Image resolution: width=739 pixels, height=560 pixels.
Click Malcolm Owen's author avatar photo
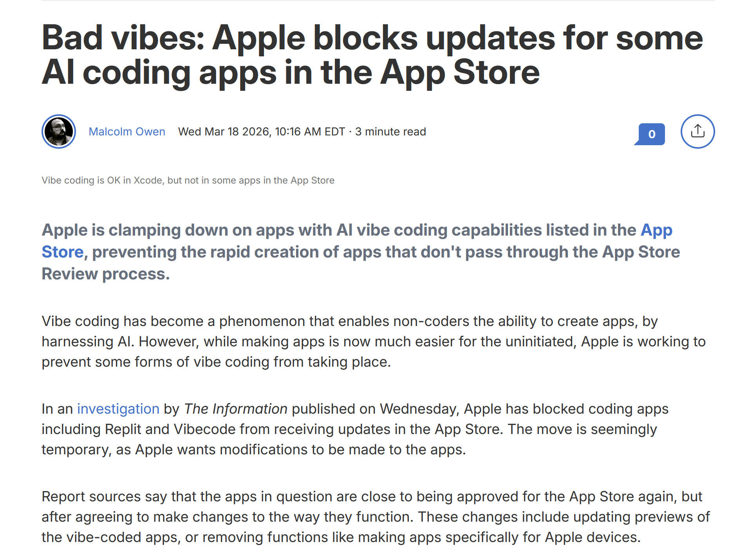(59, 131)
